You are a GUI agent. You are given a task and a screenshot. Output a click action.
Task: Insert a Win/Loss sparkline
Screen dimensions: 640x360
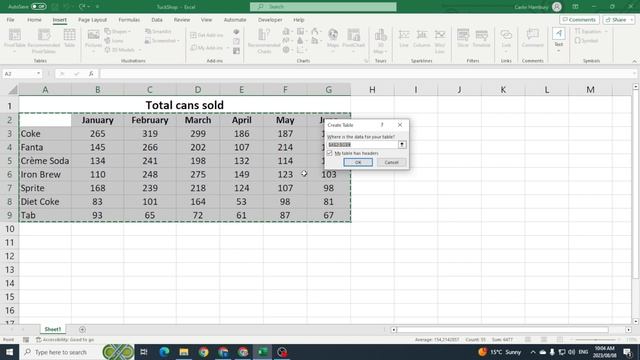tap(440, 41)
